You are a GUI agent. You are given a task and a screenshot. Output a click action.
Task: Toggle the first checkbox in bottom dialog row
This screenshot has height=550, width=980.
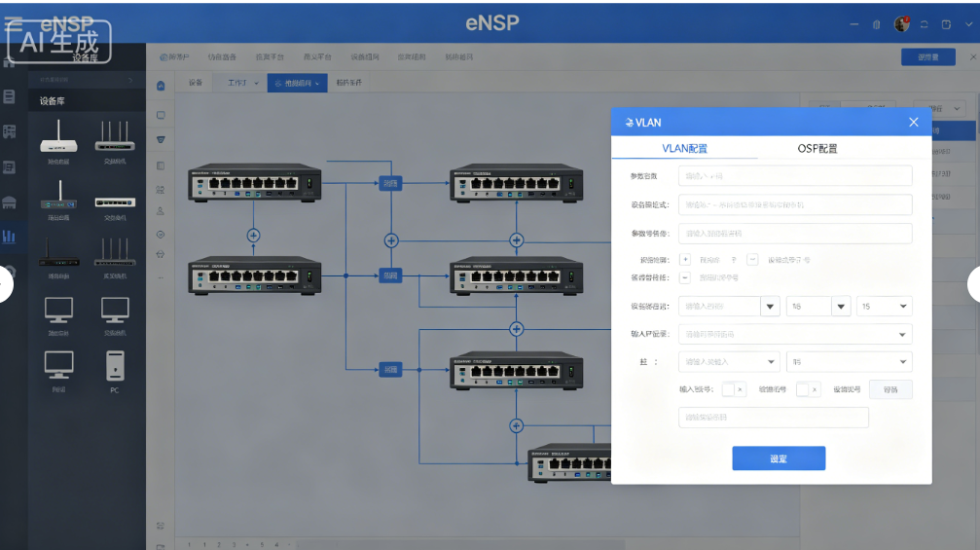click(x=728, y=389)
